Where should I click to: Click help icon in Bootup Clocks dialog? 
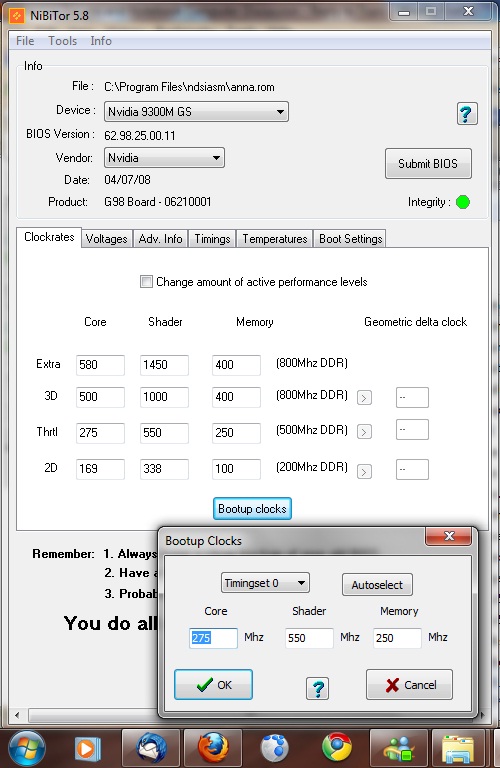pyautogui.click(x=317, y=689)
